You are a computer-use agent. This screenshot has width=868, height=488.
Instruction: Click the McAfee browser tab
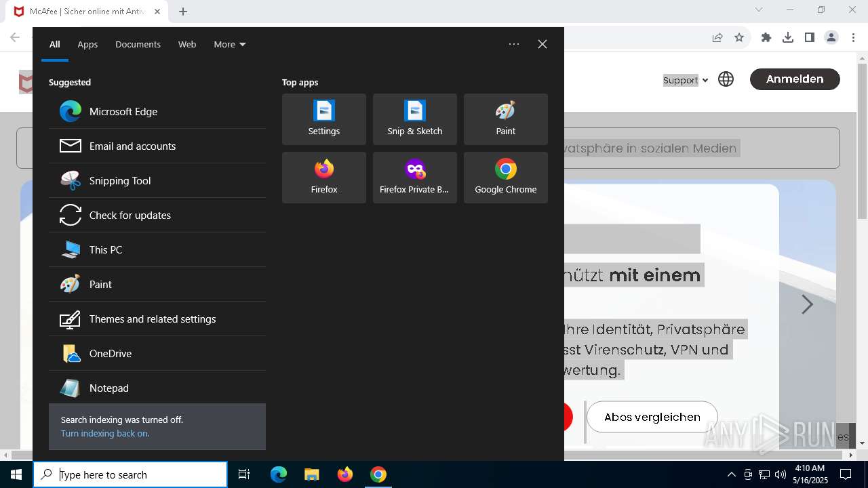(x=88, y=12)
